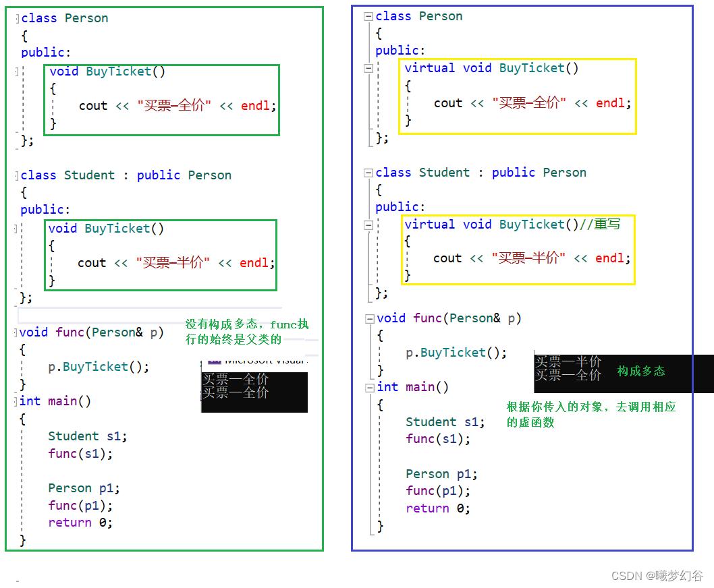Collapse int main() in the blue-framed code
This screenshot has height=588, width=714.
[369, 388]
